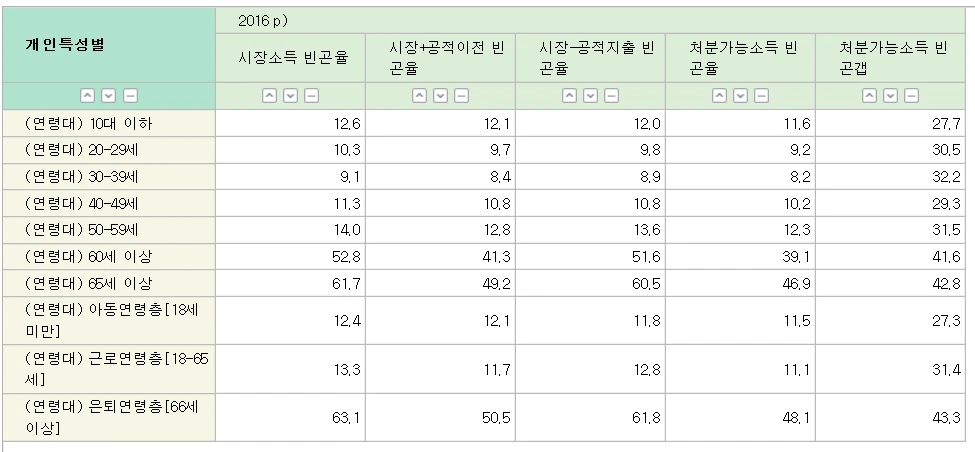The height and width of the screenshot is (452, 975).
Task: Sort 처분가능소득 빈곤갭 column descending
Action: [x=891, y=96]
